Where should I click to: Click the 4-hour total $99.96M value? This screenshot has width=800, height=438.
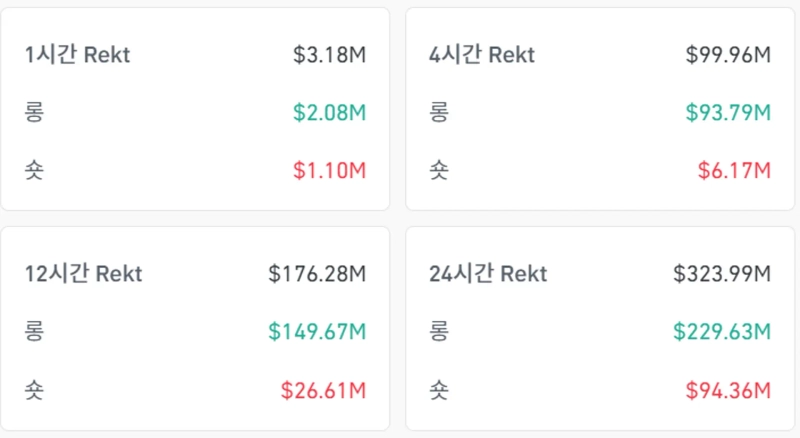[x=728, y=55]
